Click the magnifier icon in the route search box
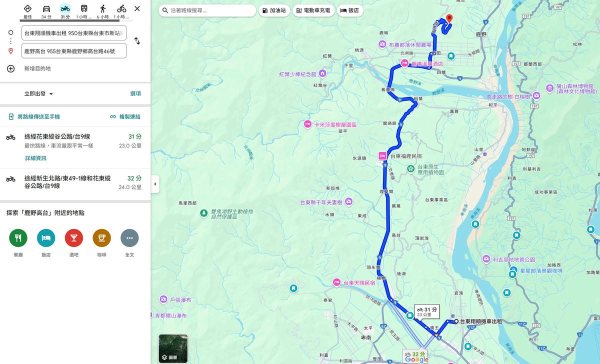Screen dimensions: 600x364 (x=165, y=10)
